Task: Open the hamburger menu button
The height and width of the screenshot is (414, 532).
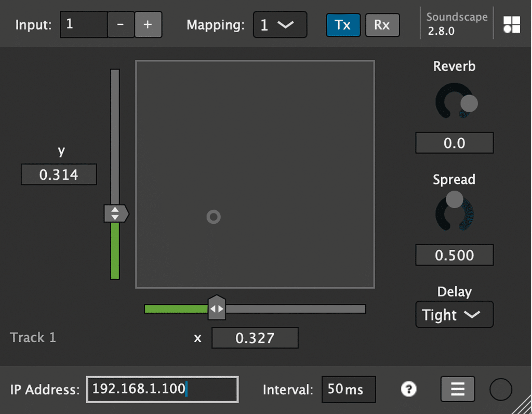Action: pyautogui.click(x=458, y=389)
